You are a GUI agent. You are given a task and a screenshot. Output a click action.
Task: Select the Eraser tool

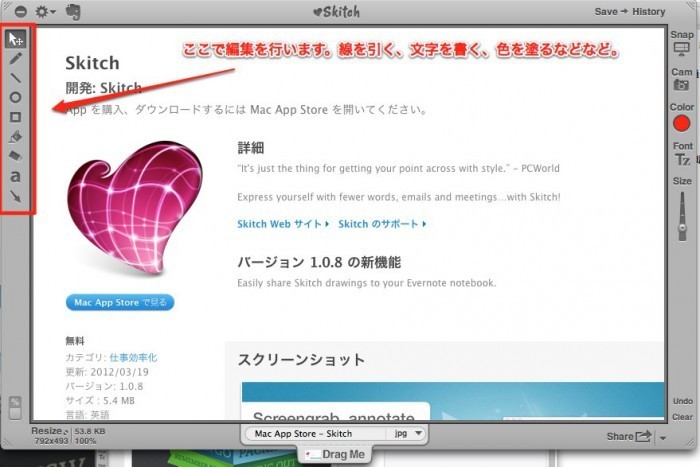(x=16, y=156)
